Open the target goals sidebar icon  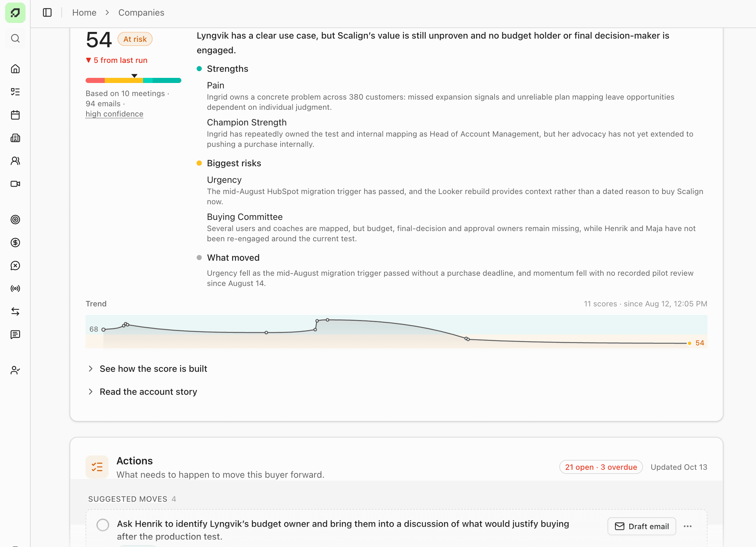pos(15,220)
